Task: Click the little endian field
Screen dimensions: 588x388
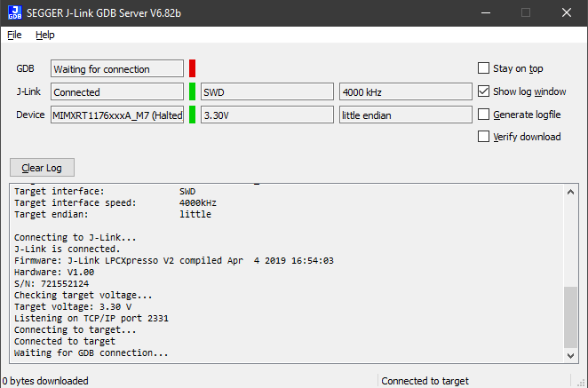Action: tap(405, 115)
